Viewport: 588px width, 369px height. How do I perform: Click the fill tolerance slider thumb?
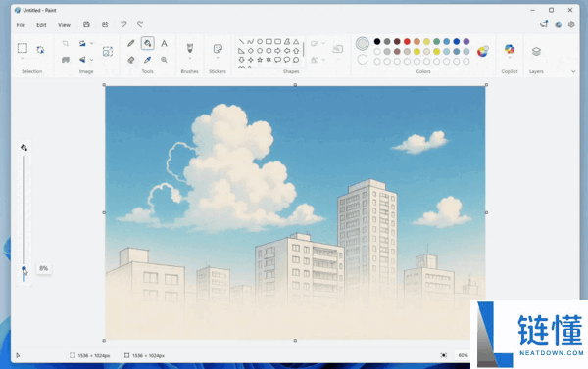coord(24,268)
